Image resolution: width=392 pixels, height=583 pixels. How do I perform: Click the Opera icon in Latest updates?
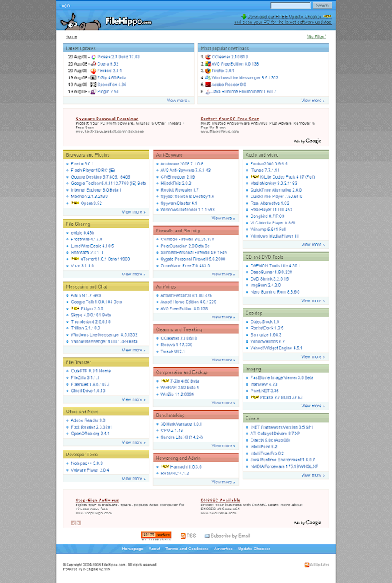(93, 64)
